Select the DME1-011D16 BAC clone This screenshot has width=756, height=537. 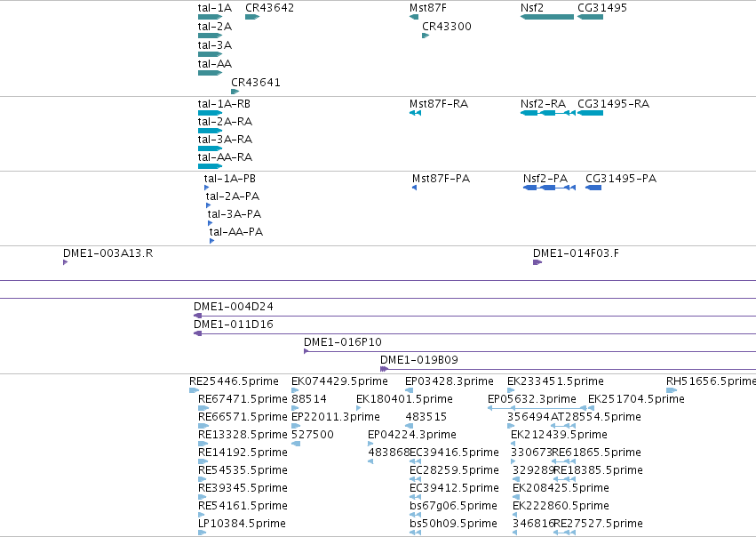pos(474,334)
